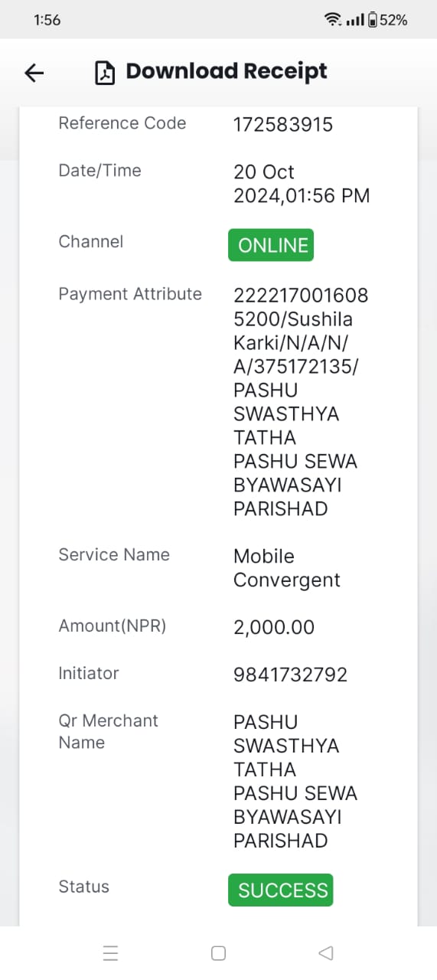Click the green SUCCESS status badge
The image size is (437, 980).
281,890
